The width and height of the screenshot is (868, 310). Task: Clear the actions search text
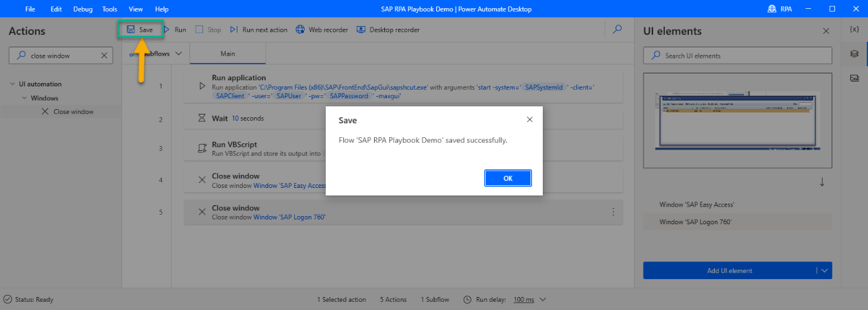click(x=104, y=56)
